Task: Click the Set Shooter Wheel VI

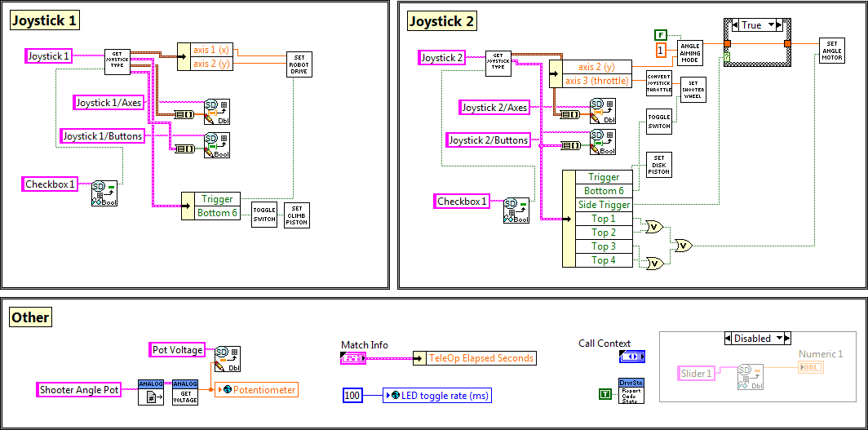Action: tap(693, 90)
